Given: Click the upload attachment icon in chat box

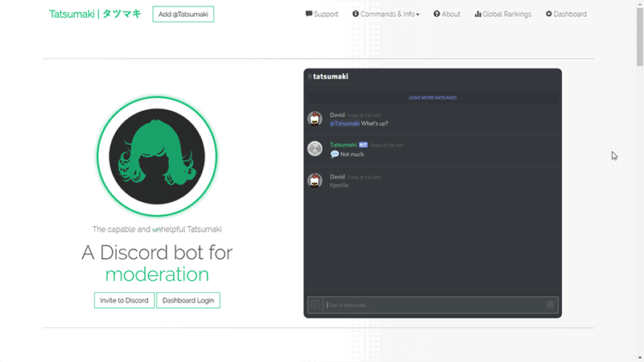Looking at the screenshot, I should [x=316, y=305].
